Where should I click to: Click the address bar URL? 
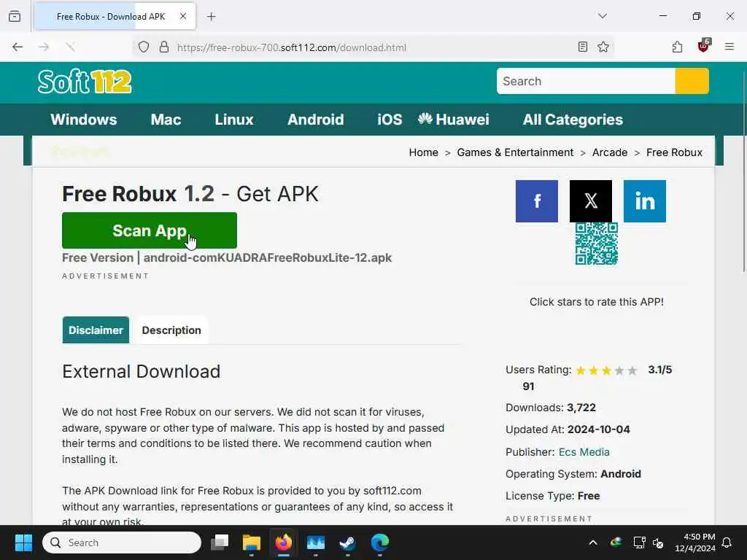292,47
